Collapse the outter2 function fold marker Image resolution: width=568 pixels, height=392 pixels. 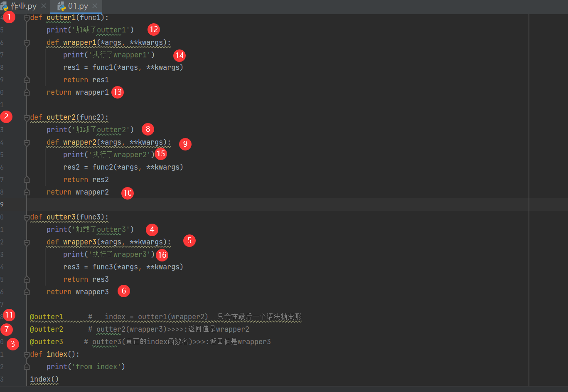coord(27,118)
